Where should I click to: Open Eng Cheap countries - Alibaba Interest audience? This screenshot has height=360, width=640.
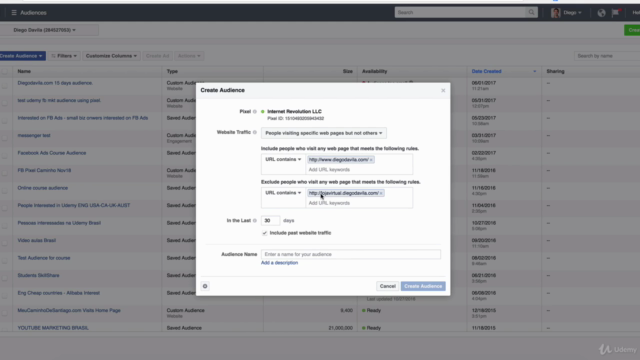58,293
